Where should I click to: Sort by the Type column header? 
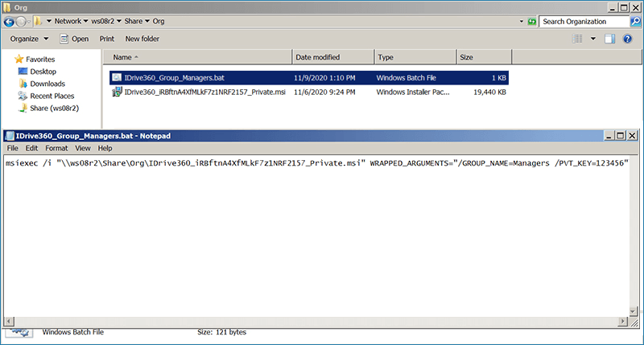coord(415,57)
